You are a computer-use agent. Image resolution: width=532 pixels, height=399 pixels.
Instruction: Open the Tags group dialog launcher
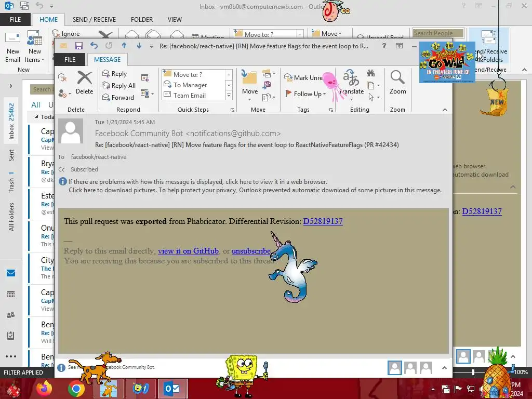coord(331,110)
